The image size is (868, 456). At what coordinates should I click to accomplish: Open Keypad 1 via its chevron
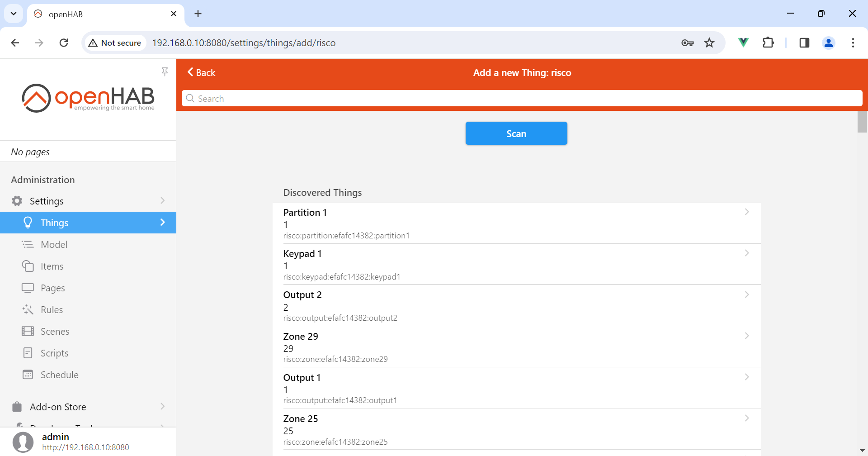click(x=747, y=253)
